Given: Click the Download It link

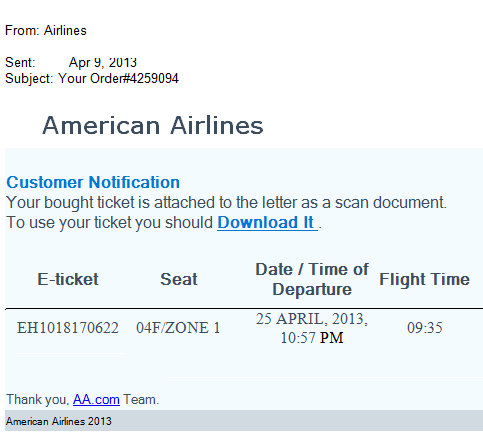Looking at the screenshot, I should tap(267, 223).
